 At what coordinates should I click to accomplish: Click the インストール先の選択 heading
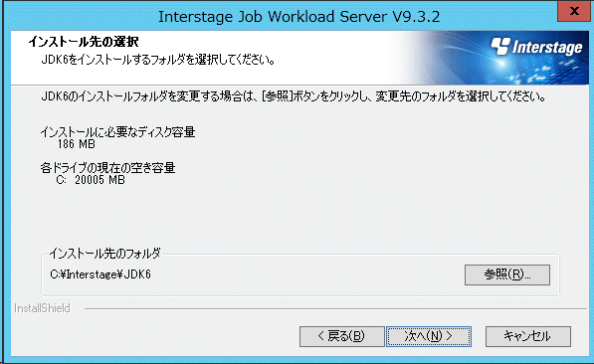(84, 42)
